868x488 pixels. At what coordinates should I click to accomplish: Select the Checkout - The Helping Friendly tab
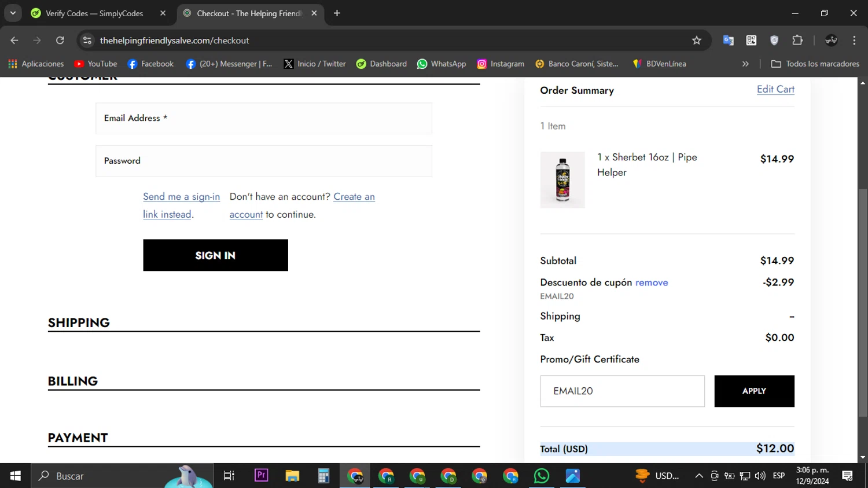[x=249, y=13]
